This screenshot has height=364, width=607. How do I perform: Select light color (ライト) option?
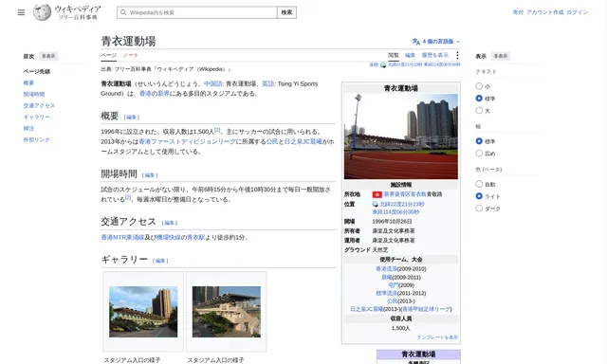[x=479, y=196]
